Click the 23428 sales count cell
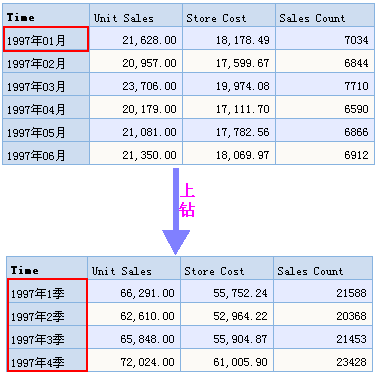Image resolution: width=377 pixels, height=378 pixels. click(x=323, y=360)
